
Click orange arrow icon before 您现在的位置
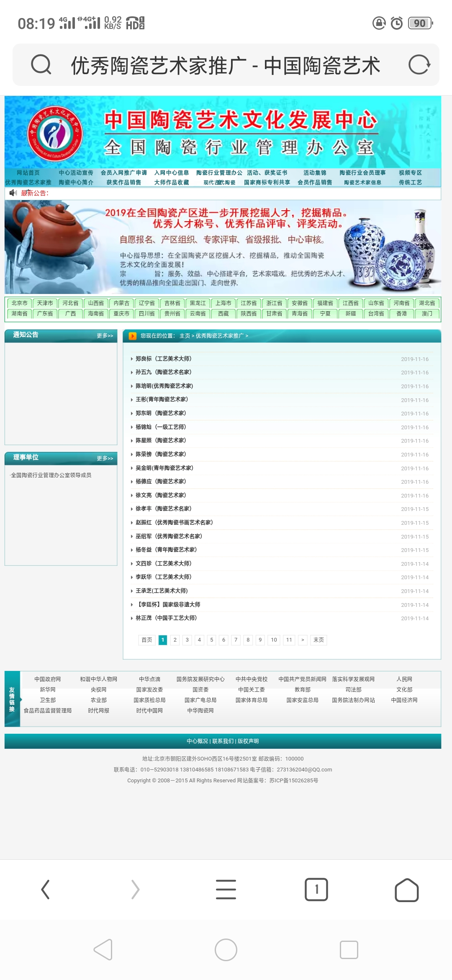tap(133, 336)
